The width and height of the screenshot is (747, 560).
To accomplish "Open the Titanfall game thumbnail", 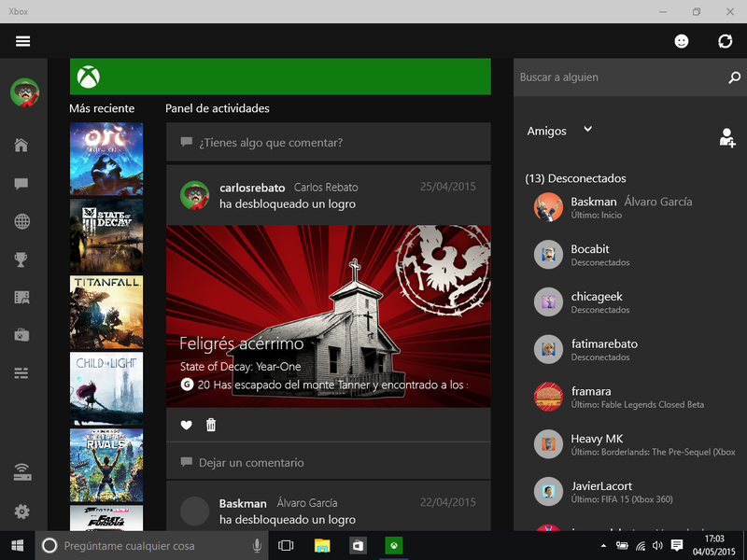I will (x=106, y=312).
